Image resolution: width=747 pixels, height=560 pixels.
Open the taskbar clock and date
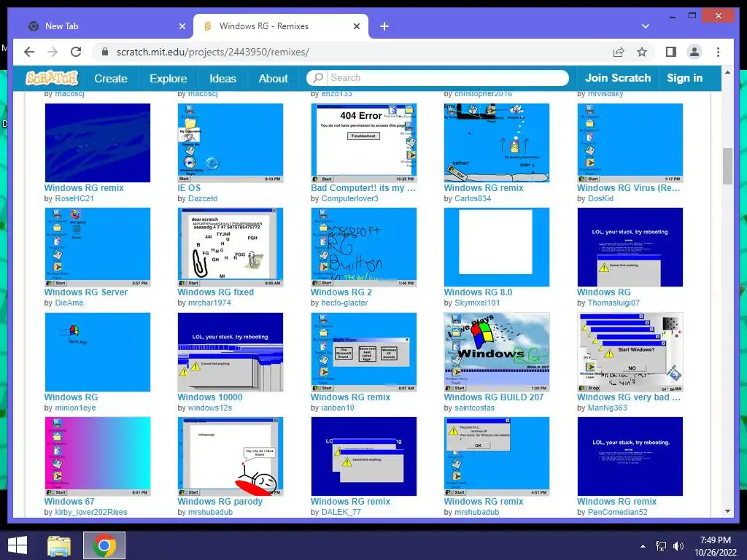[715, 546]
